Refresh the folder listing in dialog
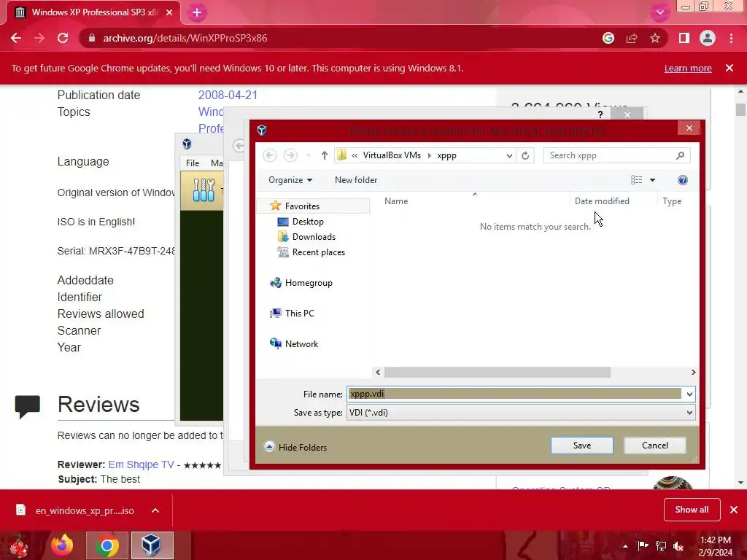The height and width of the screenshot is (560, 747). (x=525, y=155)
